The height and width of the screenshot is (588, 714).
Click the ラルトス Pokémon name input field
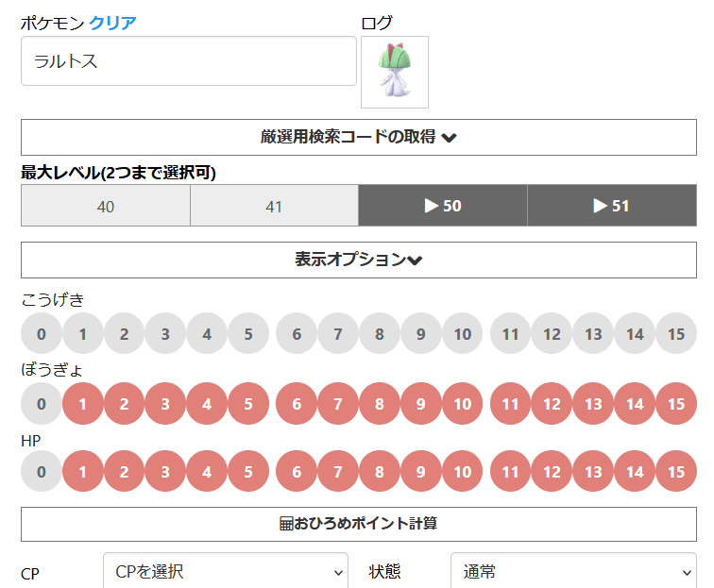point(189,61)
